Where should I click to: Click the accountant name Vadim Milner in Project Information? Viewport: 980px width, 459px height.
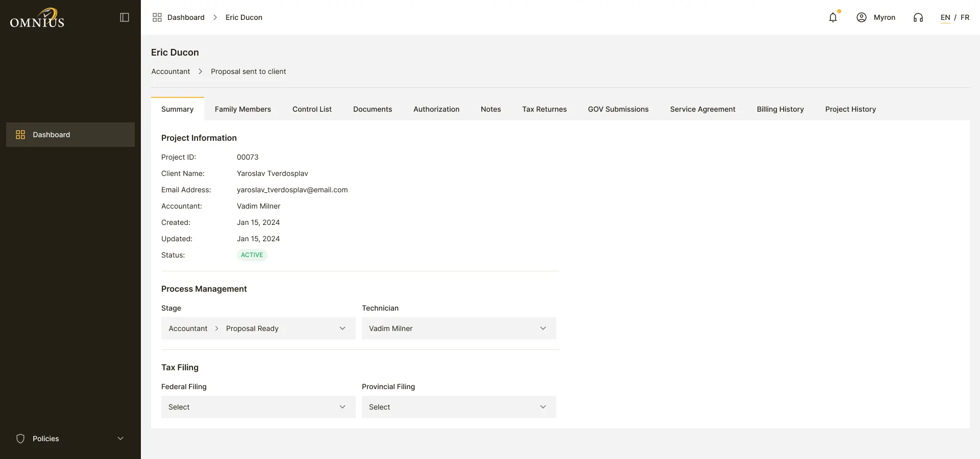tap(259, 206)
